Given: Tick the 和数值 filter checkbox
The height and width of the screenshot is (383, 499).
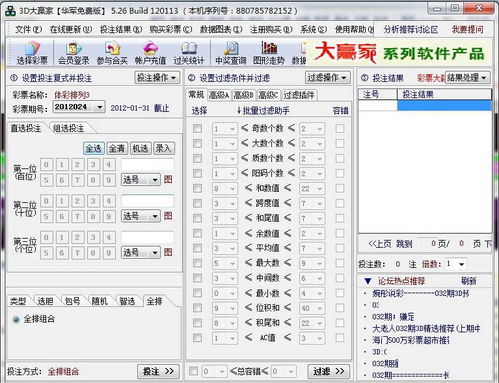Looking at the screenshot, I should tap(197, 188).
